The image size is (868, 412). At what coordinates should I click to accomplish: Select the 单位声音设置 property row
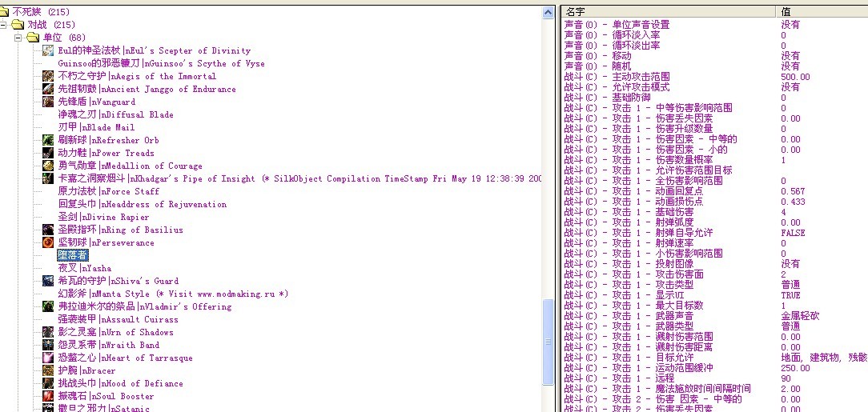(x=617, y=25)
